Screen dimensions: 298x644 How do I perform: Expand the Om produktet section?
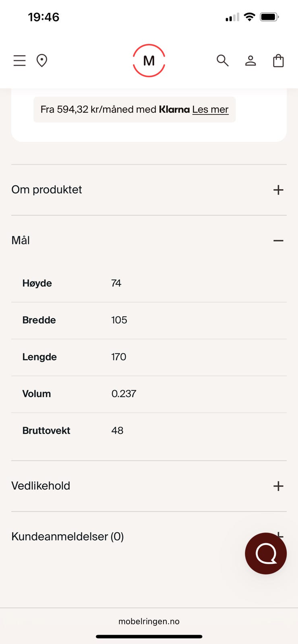(149, 190)
